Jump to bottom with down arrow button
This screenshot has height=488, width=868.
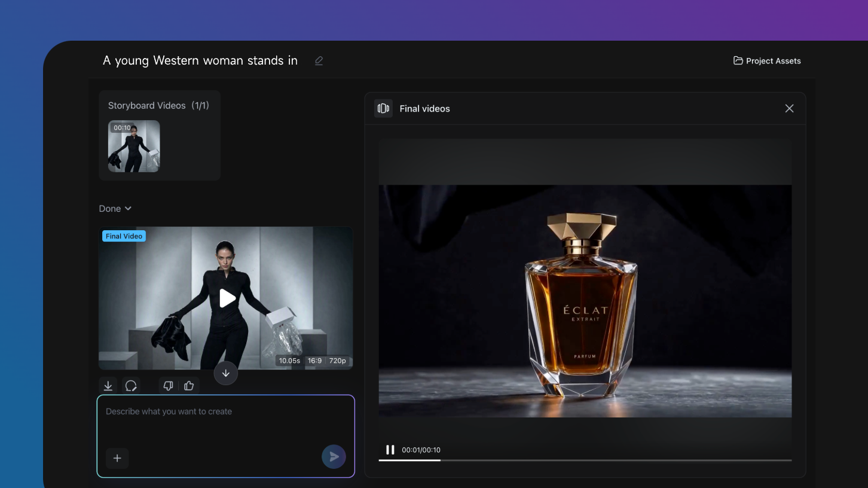coord(226,373)
